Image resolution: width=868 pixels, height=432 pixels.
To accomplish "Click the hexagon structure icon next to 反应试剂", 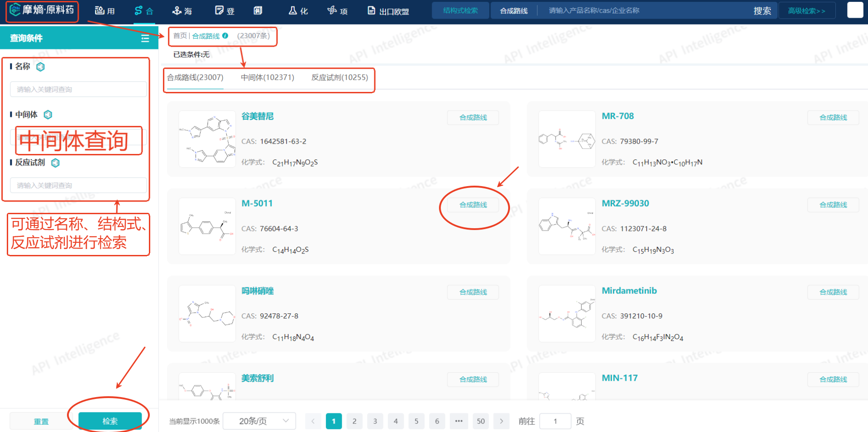I will pyautogui.click(x=55, y=163).
